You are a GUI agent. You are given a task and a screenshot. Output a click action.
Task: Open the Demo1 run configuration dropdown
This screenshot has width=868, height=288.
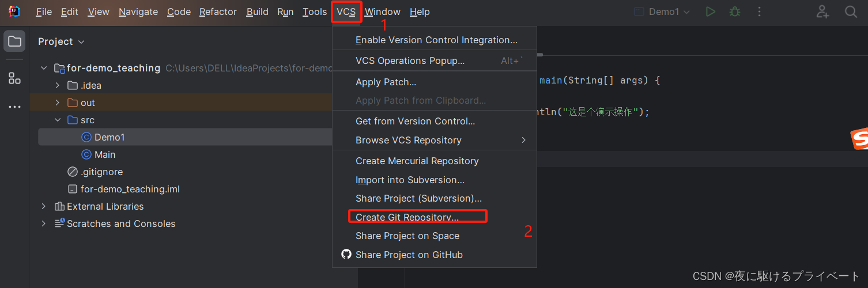(x=662, y=12)
